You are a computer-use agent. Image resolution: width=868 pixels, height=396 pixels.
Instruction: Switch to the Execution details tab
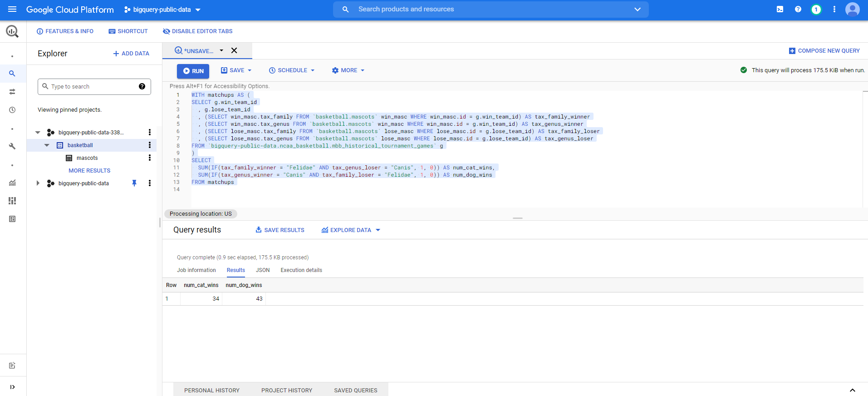click(301, 270)
